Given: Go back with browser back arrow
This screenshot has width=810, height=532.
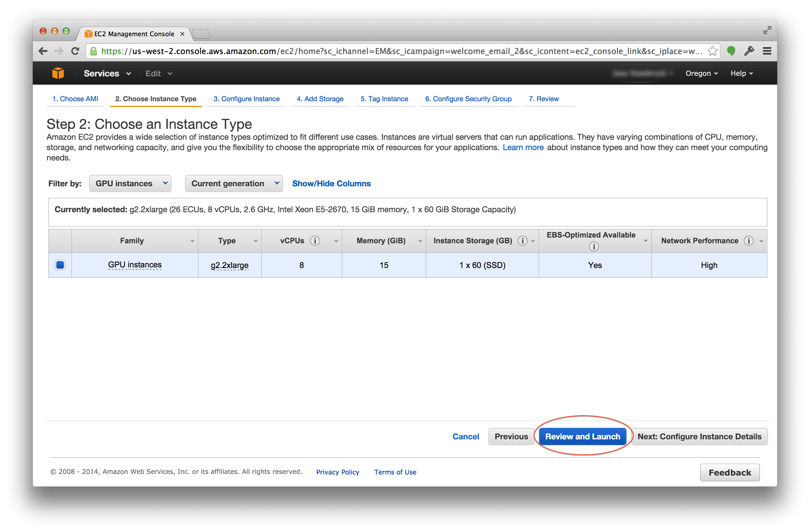Looking at the screenshot, I should pyautogui.click(x=43, y=51).
